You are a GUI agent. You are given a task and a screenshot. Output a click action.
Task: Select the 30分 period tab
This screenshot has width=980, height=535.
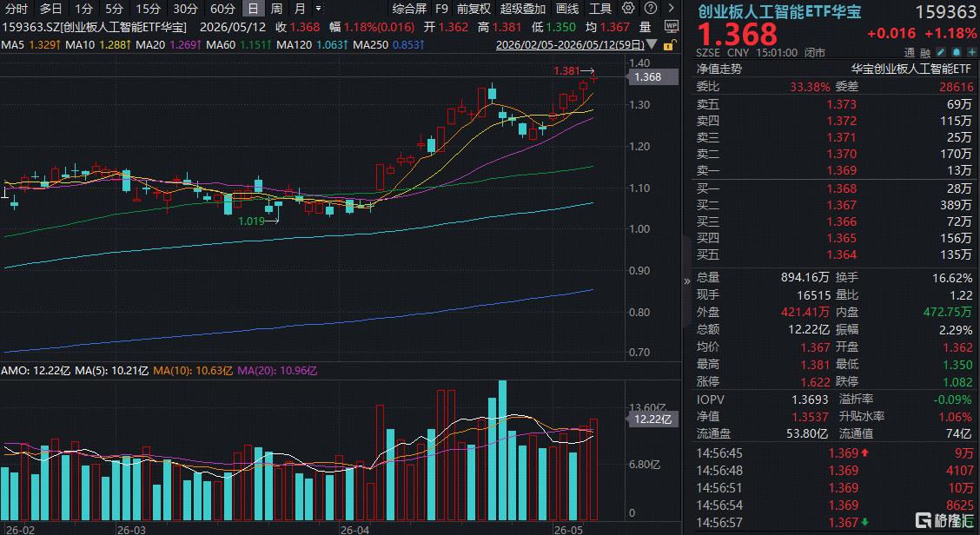tap(186, 9)
